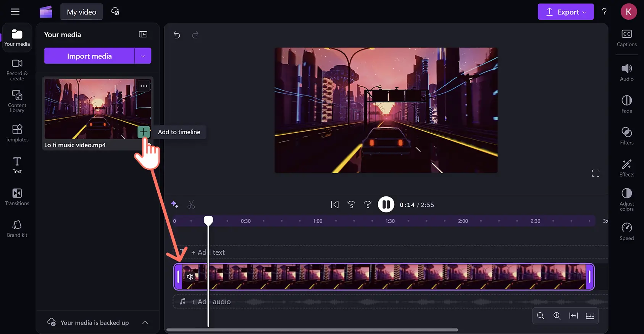This screenshot has height=334, width=644.
Task: Undo the last action
Action: tap(177, 35)
